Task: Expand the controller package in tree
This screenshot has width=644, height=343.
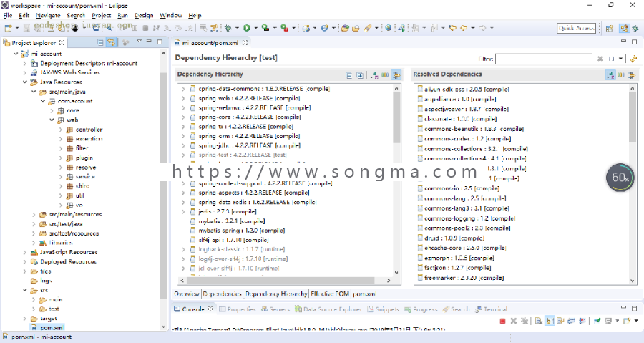Action: 61,130
